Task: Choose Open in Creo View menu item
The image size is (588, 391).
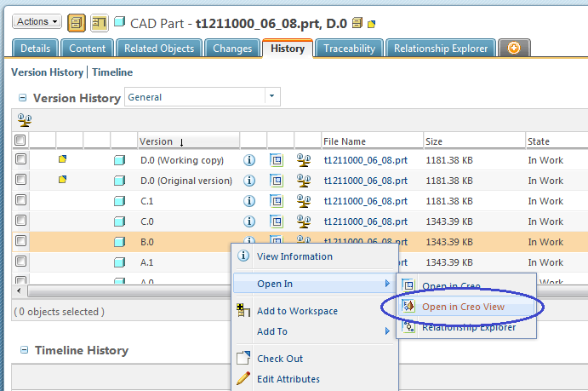Action: pyautogui.click(x=463, y=306)
